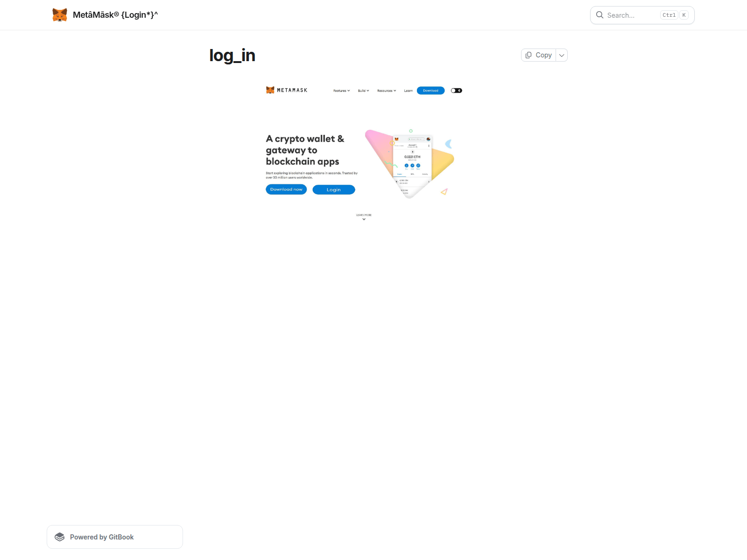Click the magnifying glass search icon
Image resolution: width=747 pixels, height=560 pixels.
600,15
